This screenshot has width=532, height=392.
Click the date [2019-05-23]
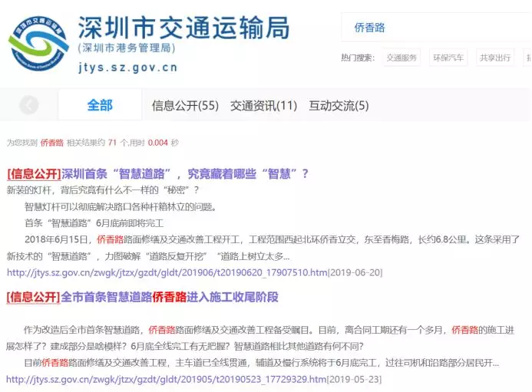point(354,379)
